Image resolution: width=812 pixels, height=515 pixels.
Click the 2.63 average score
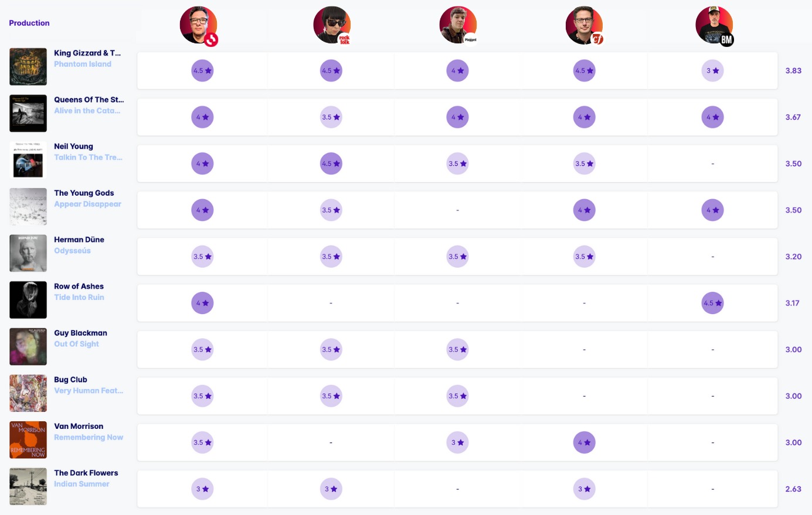click(x=793, y=489)
